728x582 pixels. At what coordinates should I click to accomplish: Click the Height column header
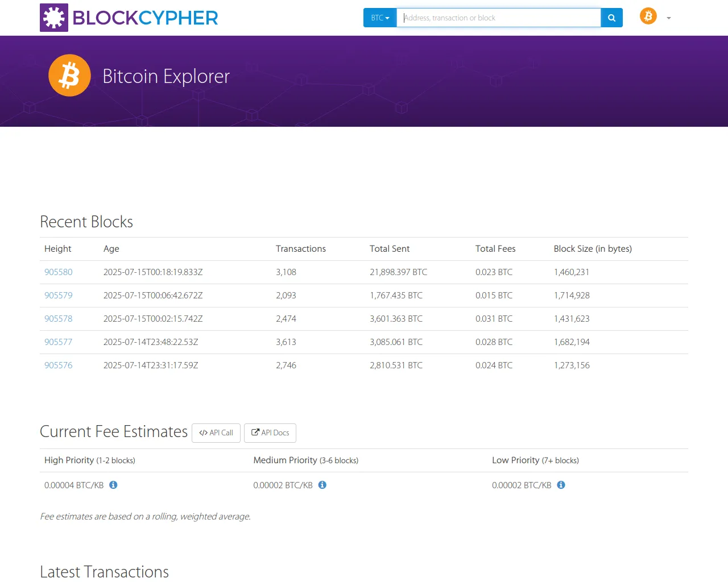(58, 249)
